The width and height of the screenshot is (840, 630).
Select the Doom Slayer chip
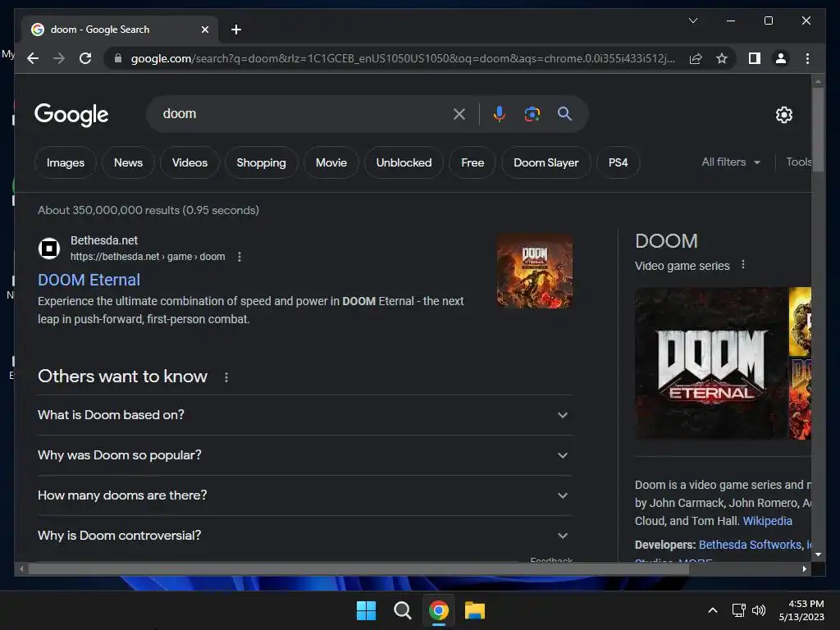(546, 162)
